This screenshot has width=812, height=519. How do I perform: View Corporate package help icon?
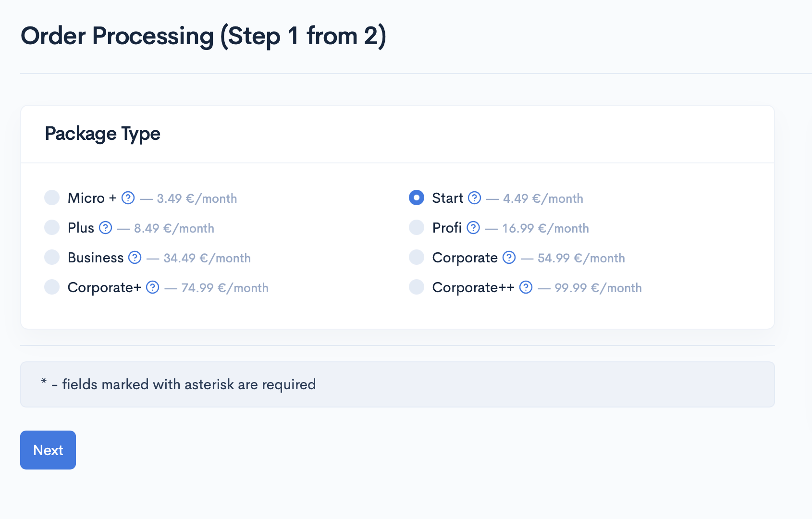(x=509, y=258)
